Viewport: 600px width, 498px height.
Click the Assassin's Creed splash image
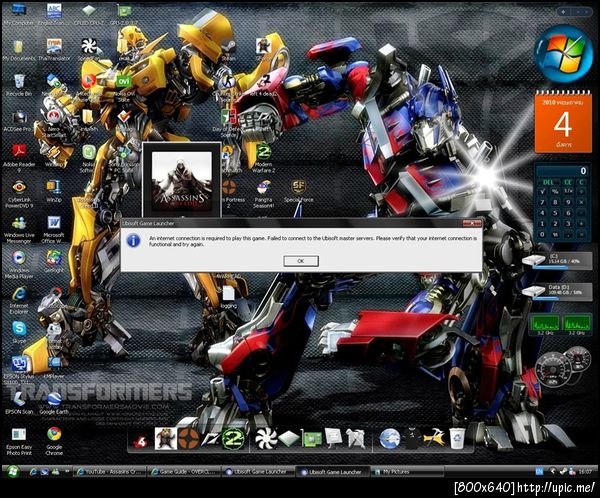pos(182,181)
